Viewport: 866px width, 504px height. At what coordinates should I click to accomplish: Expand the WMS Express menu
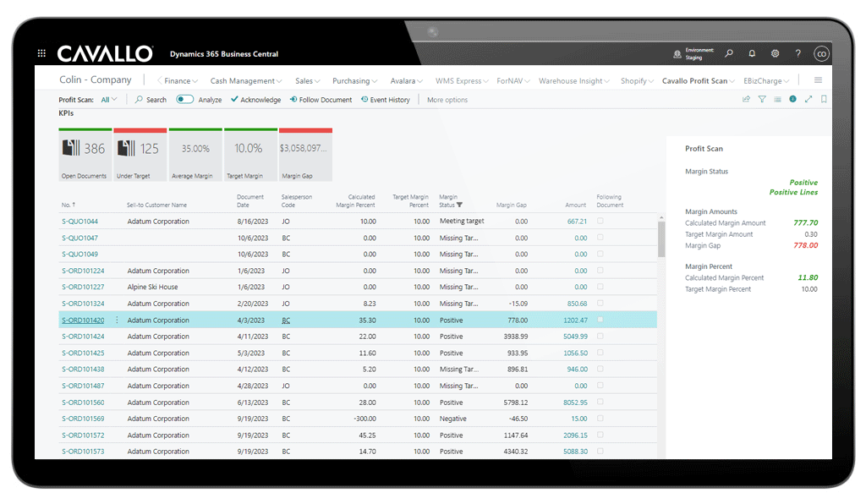tap(462, 80)
